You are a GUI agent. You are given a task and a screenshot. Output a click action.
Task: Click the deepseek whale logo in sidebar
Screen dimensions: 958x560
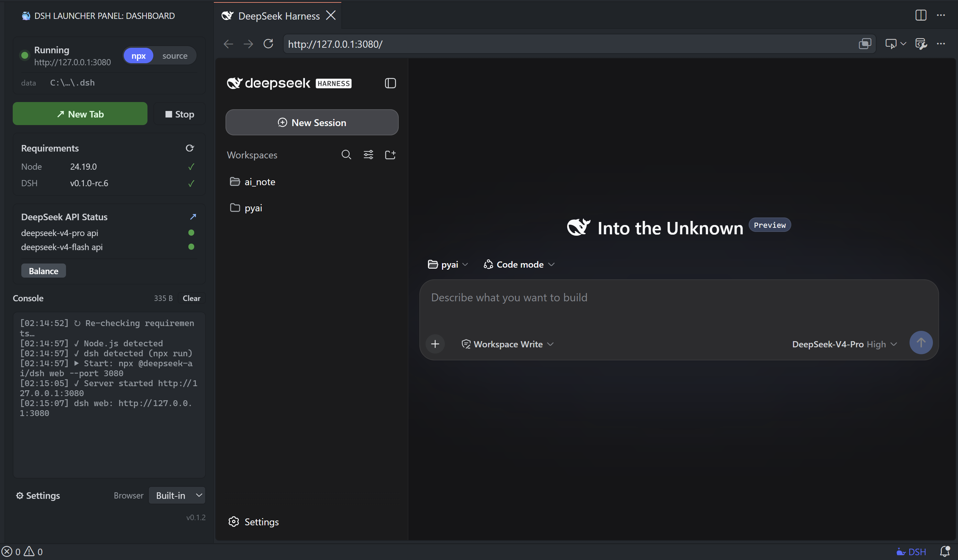pos(234,83)
